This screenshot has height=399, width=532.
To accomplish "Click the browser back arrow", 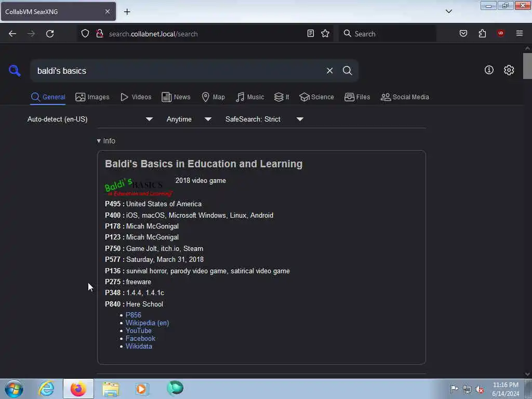I will coord(12,34).
